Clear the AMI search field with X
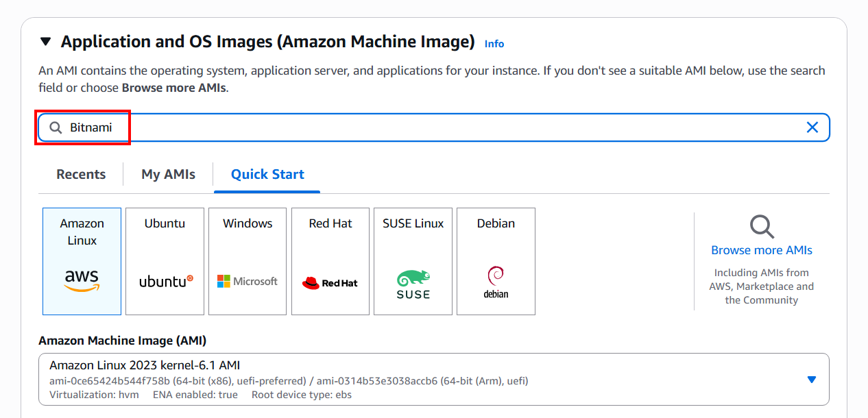Image resolution: width=868 pixels, height=418 pixels. pyautogui.click(x=812, y=127)
